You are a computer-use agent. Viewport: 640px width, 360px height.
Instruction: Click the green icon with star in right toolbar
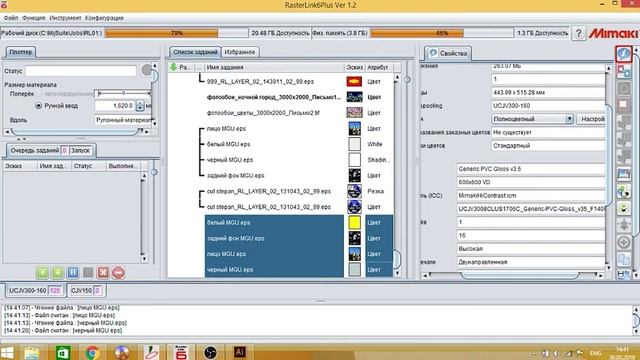[x=623, y=191]
